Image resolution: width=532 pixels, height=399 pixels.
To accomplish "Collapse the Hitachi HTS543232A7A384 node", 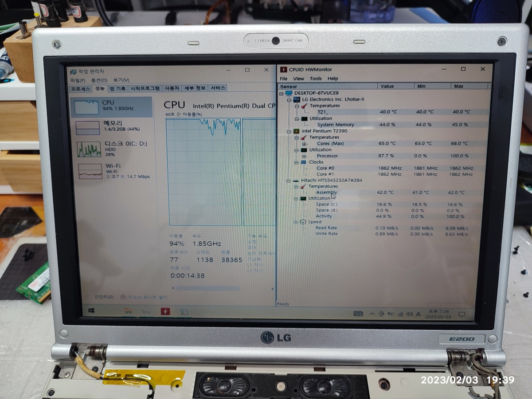I will (x=289, y=180).
